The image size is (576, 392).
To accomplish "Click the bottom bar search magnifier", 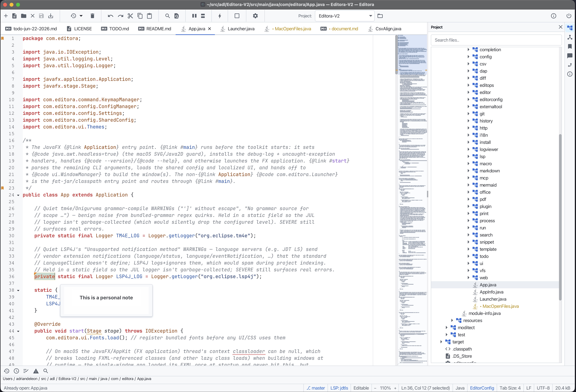I will [46, 371].
